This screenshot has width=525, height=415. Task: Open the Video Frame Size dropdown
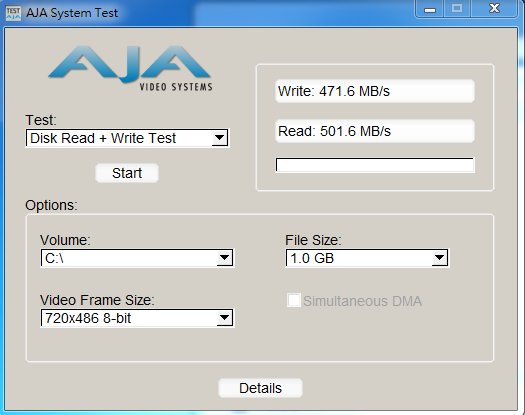137,318
